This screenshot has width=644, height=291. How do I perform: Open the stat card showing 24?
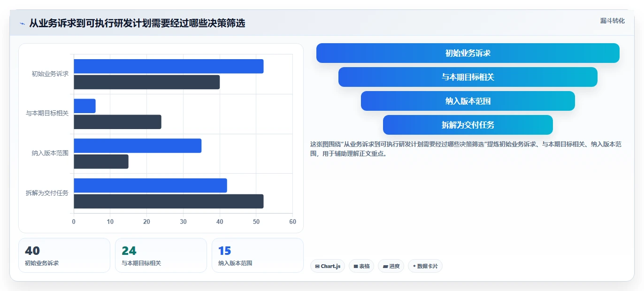pyautogui.click(x=161, y=255)
